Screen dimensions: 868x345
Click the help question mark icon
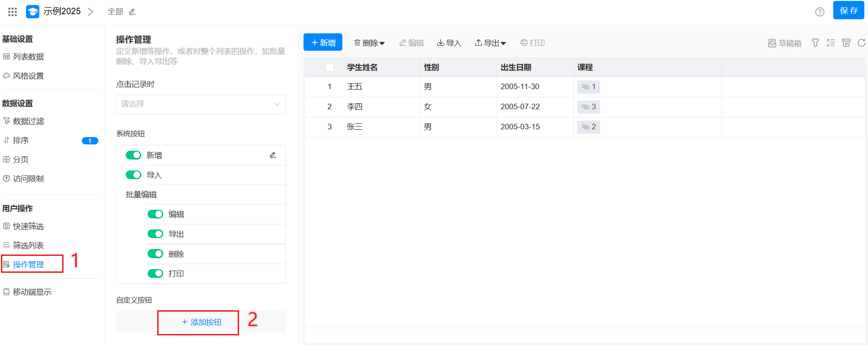820,12
